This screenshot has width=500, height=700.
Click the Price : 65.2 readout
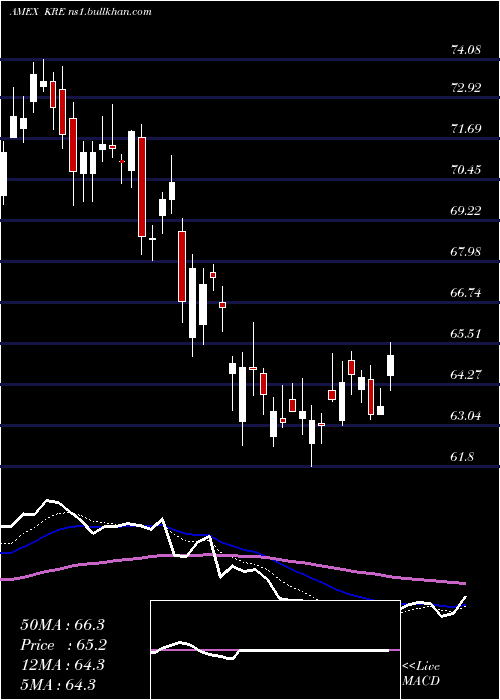click(63, 645)
